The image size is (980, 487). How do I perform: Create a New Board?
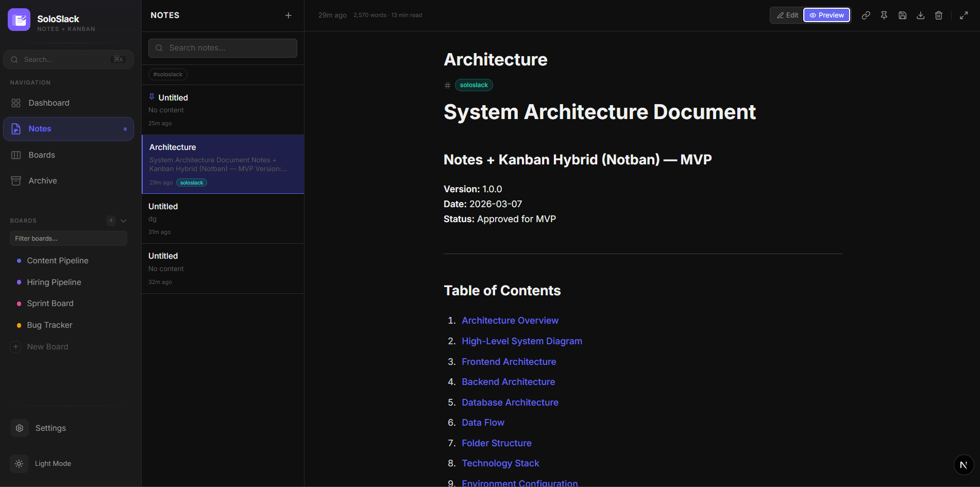47,347
